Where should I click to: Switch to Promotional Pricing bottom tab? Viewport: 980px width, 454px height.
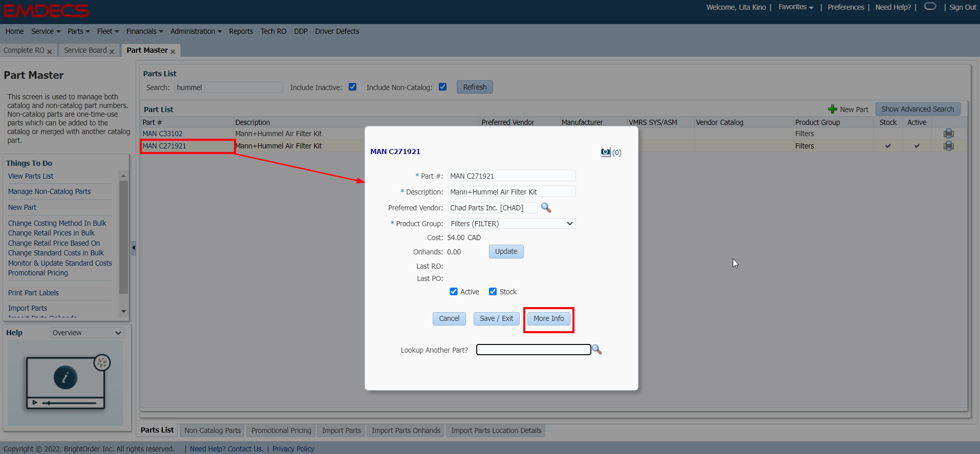[x=281, y=430]
